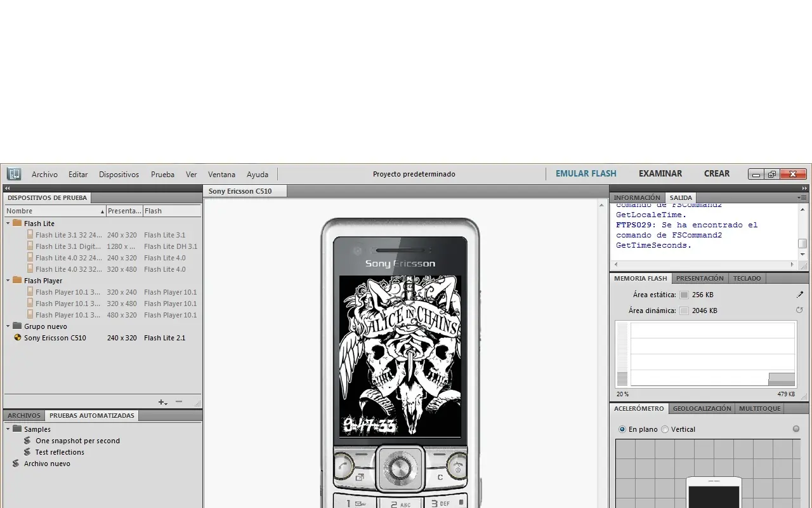
Task: Collapse the left panels with double arrow
Action: click(x=7, y=189)
